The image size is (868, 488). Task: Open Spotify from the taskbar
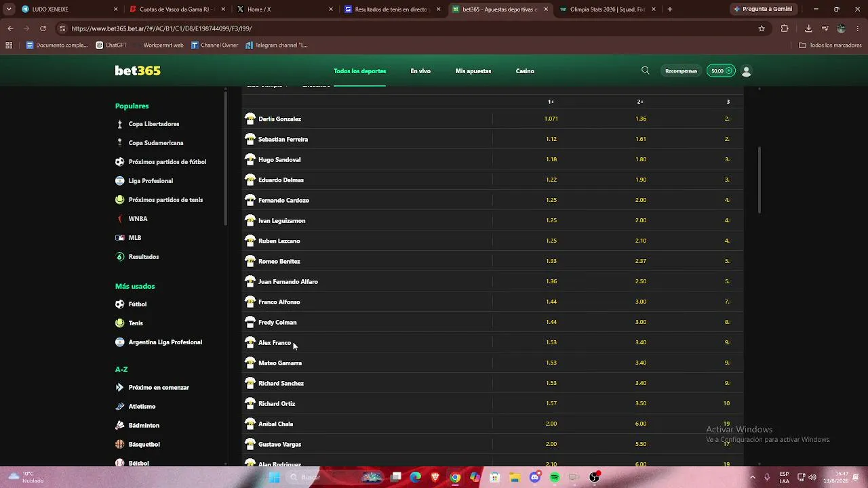coord(555,477)
